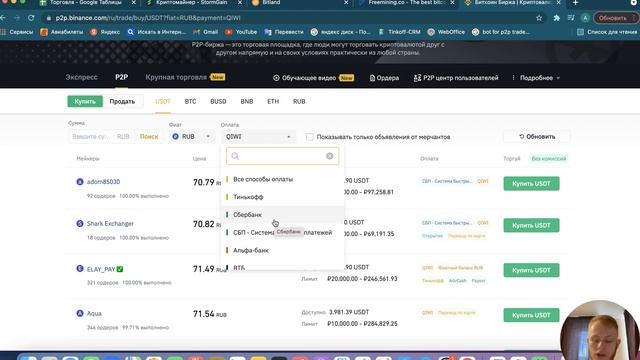Viewport: 640px width, 360px height.
Task: Open P2P центр пользователей link
Action: pos(456,78)
